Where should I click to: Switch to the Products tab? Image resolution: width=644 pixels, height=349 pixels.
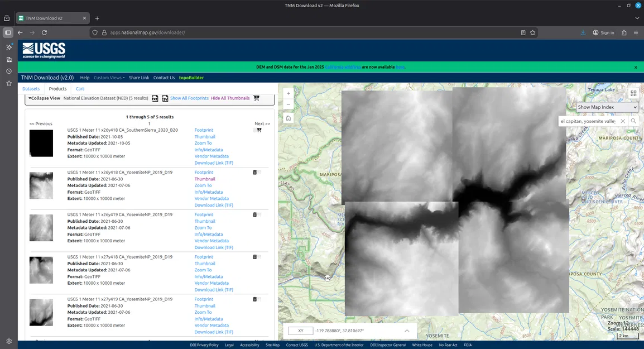(57, 89)
